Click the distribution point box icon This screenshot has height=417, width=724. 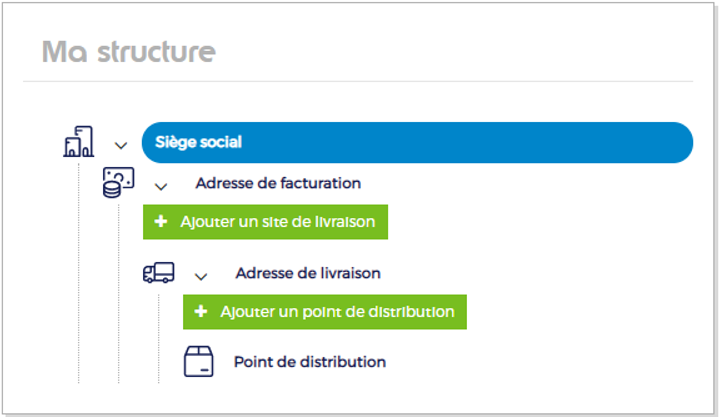199,361
